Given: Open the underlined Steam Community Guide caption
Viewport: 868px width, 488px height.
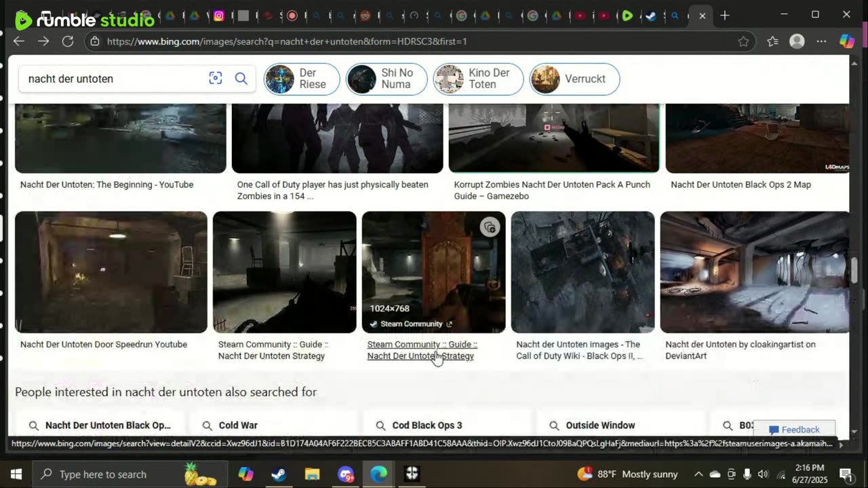Looking at the screenshot, I should click(422, 350).
